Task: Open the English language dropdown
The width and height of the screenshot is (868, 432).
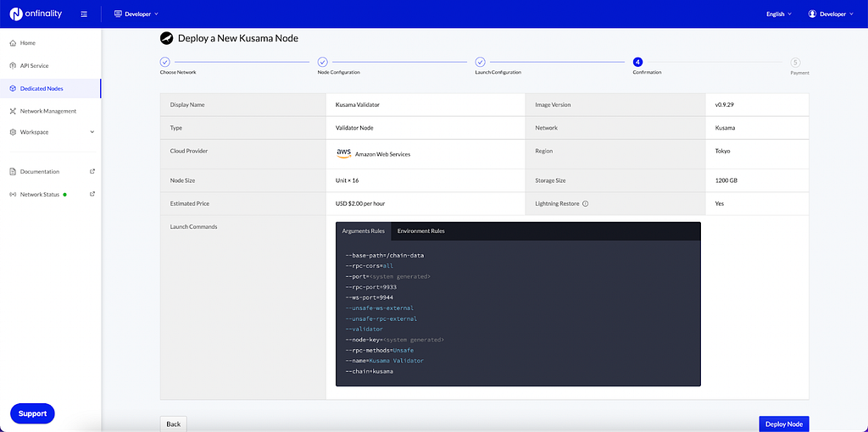Action: point(779,14)
